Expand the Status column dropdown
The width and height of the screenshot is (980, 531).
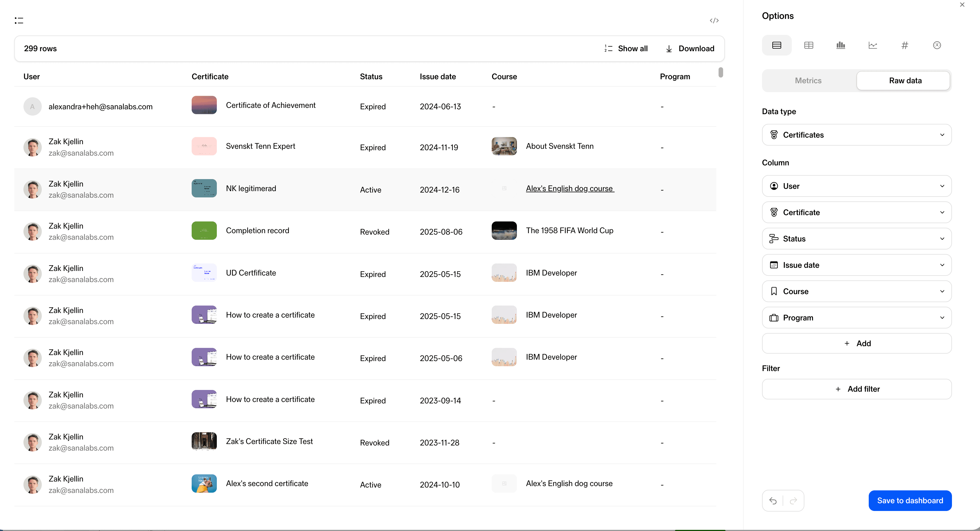click(856, 239)
